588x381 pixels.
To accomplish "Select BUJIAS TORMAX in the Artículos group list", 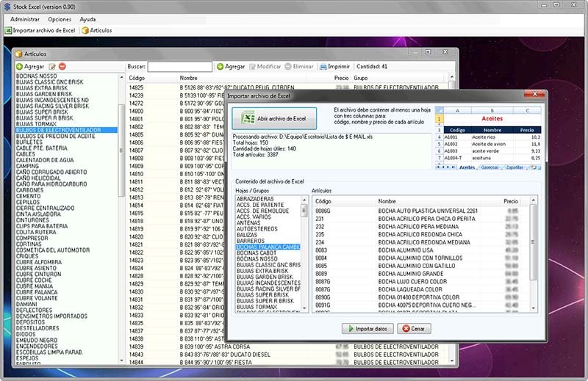I will 36,124.
